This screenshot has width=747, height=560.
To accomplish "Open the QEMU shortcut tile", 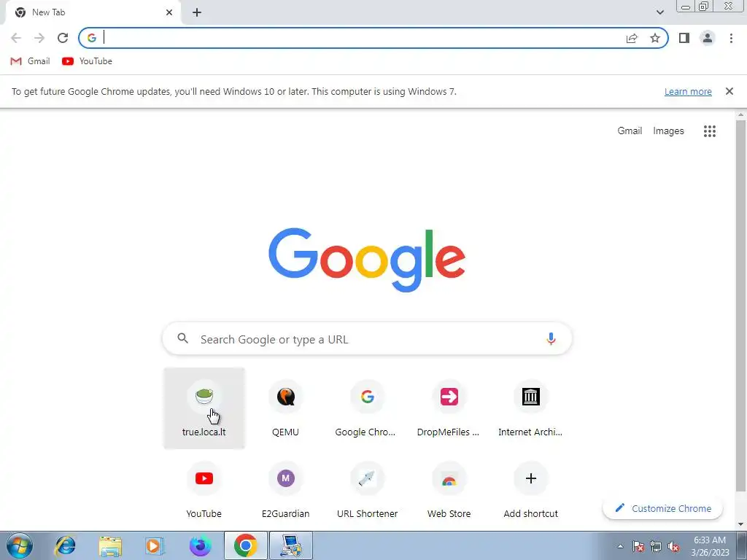I will point(285,408).
